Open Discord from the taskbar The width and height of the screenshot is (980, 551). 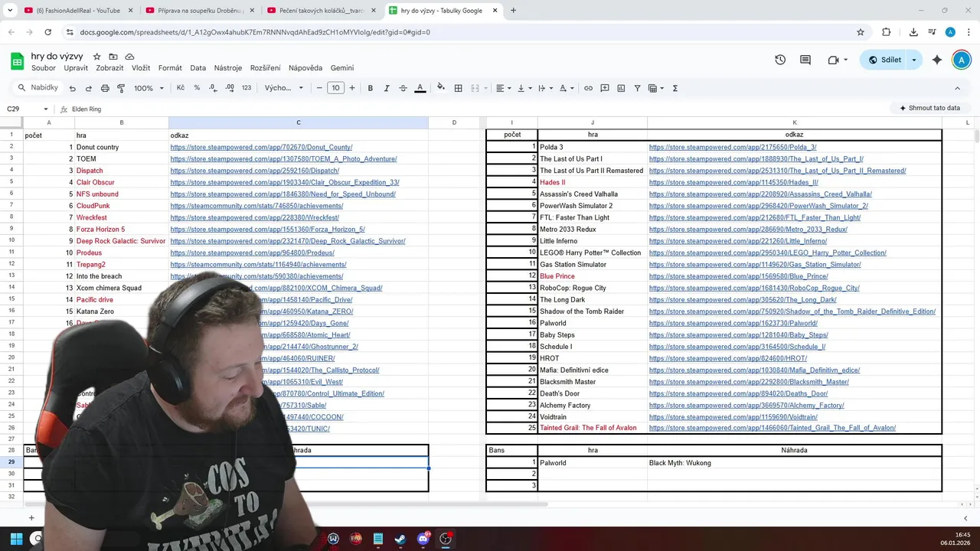click(423, 539)
